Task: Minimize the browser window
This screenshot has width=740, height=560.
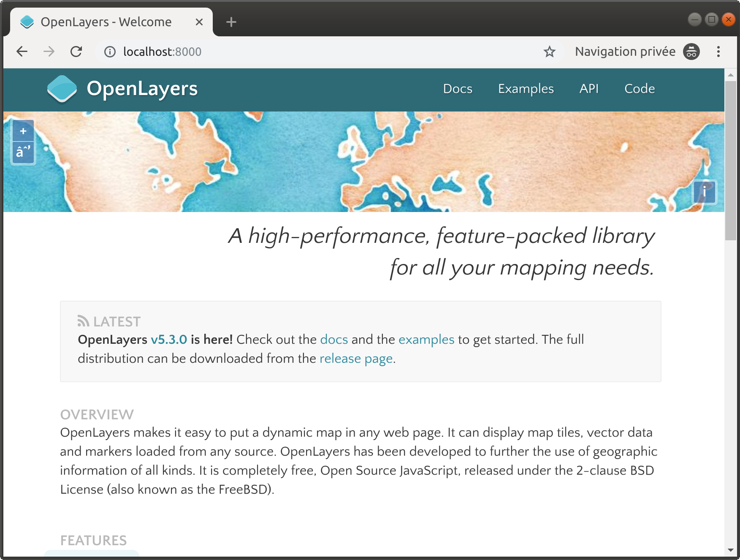Action: click(694, 19)
